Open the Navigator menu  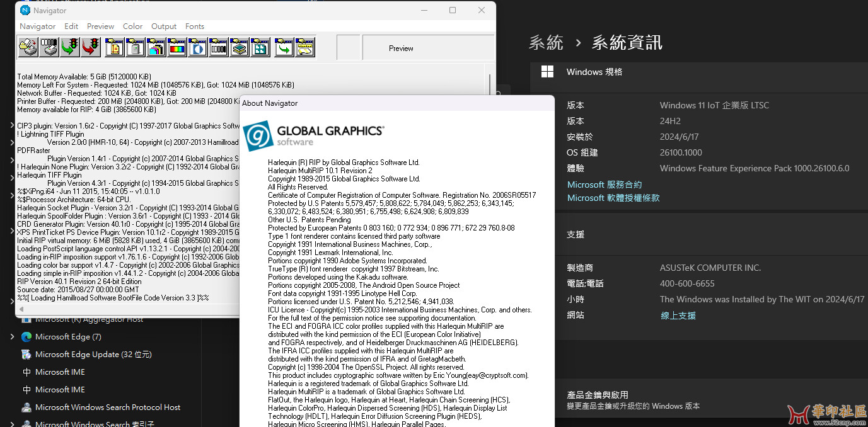pos(38,26)
